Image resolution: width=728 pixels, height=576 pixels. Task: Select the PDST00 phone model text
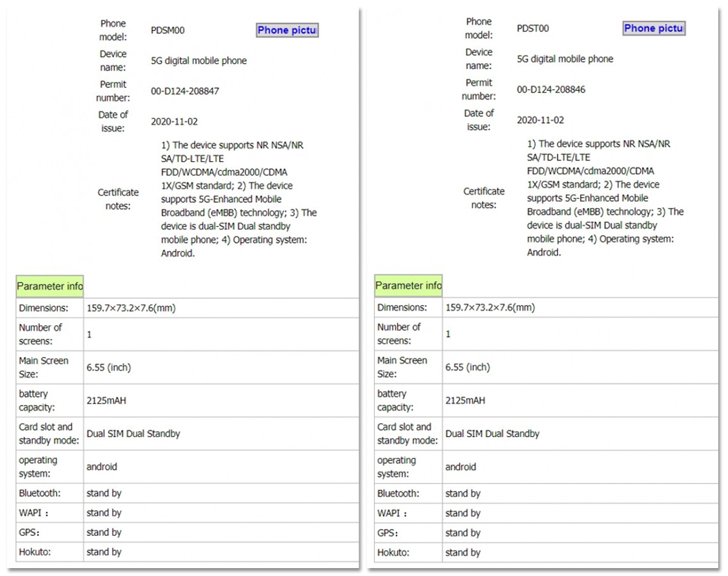coord(533,28)
